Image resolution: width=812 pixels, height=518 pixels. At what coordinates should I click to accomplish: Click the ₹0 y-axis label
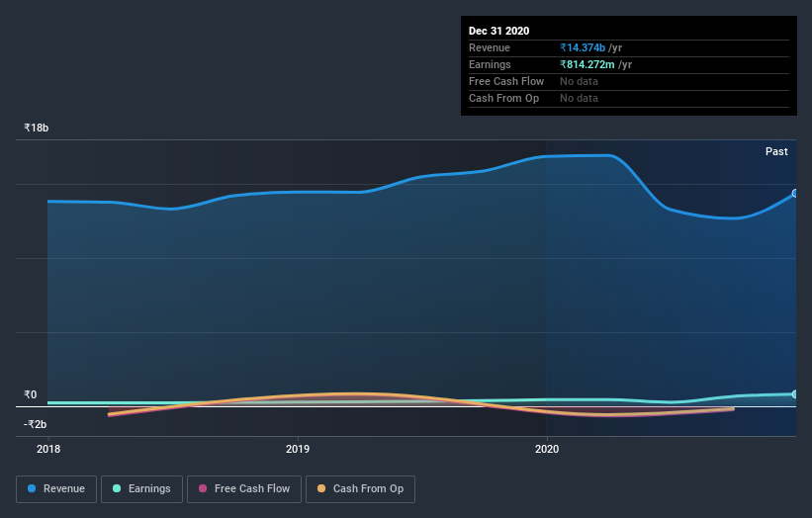tap(31, 394)
